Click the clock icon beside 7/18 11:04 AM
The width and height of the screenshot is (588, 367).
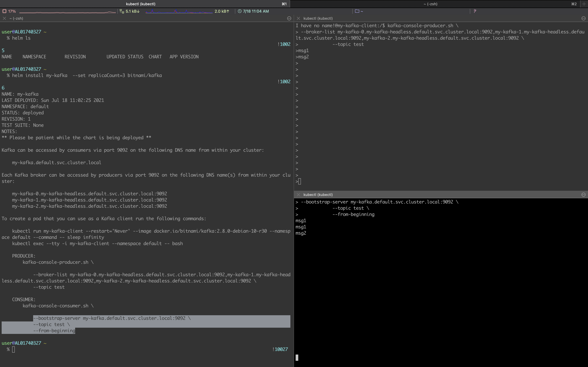(240, 11)
